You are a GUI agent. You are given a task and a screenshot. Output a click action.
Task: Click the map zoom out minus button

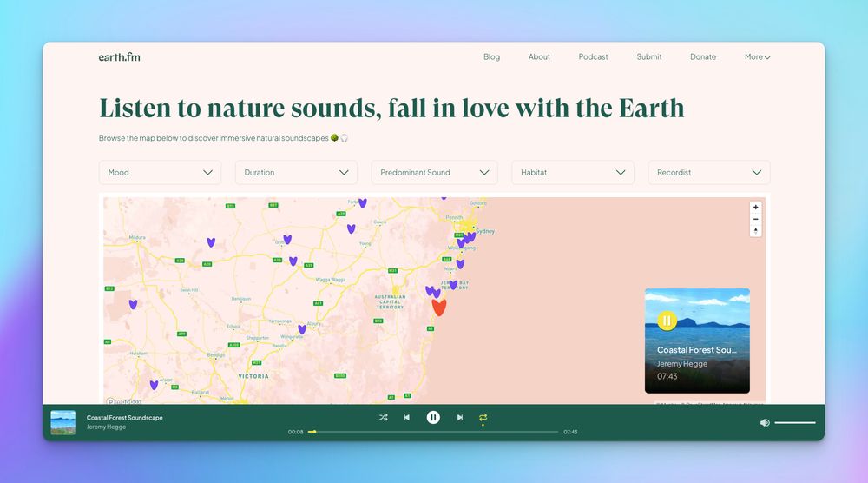coord(755,219)
